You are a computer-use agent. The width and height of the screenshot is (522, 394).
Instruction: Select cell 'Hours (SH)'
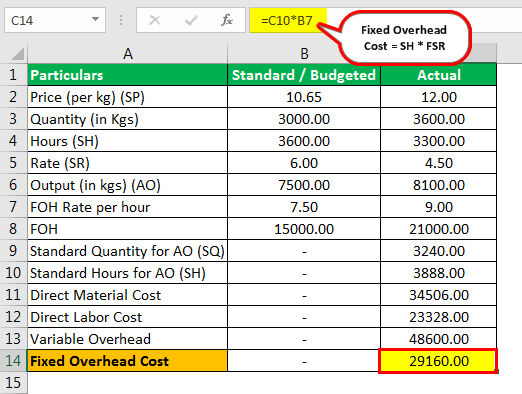tap(128, 141)
